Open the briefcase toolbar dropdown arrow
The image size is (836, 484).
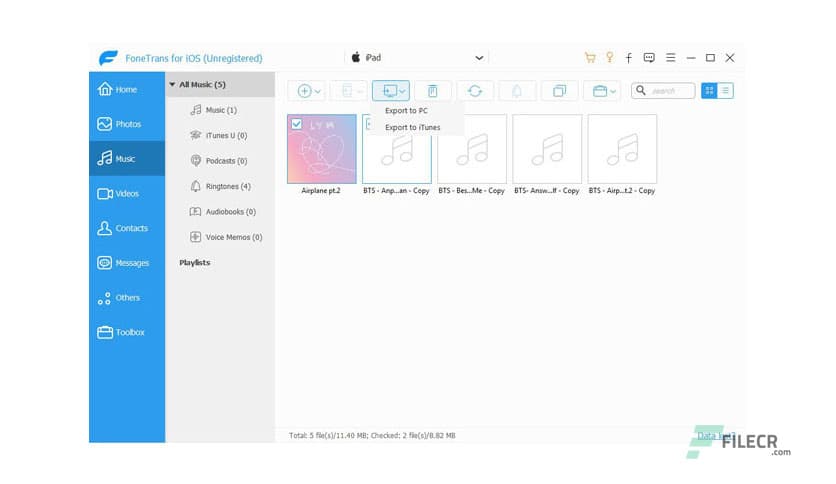pyautogui.click(x=613, y=92)
